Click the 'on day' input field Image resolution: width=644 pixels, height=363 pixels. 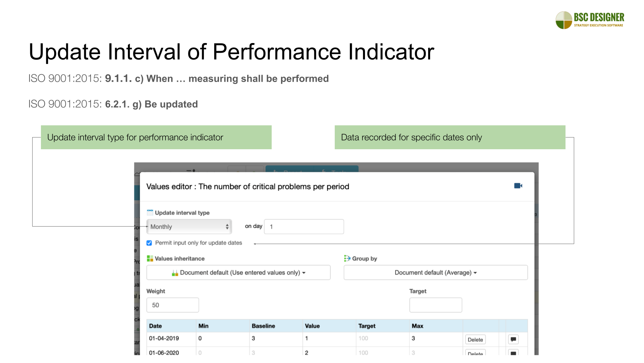[x=304, y=227]
